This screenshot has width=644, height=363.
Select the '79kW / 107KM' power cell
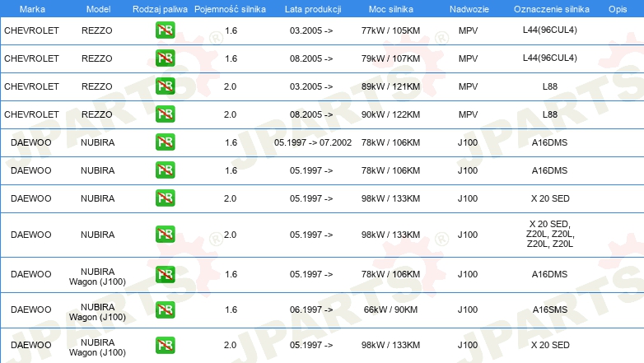(x=390, y=58)
